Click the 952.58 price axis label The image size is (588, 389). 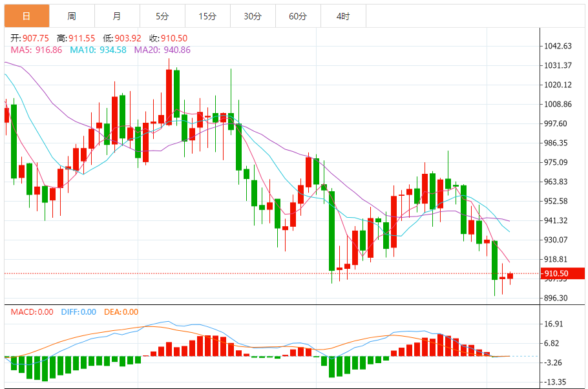pyautogui.click(x=556, y=201)
